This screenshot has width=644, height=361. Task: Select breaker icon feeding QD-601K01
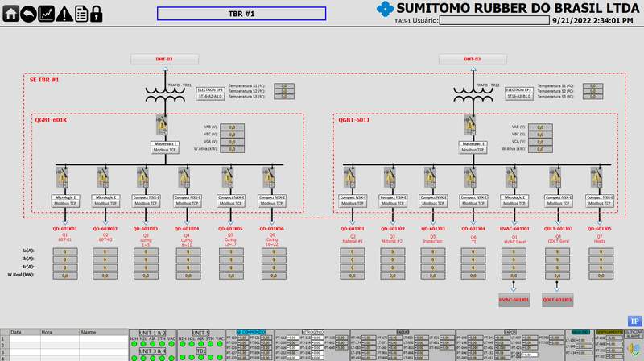(x=62, y=177)
